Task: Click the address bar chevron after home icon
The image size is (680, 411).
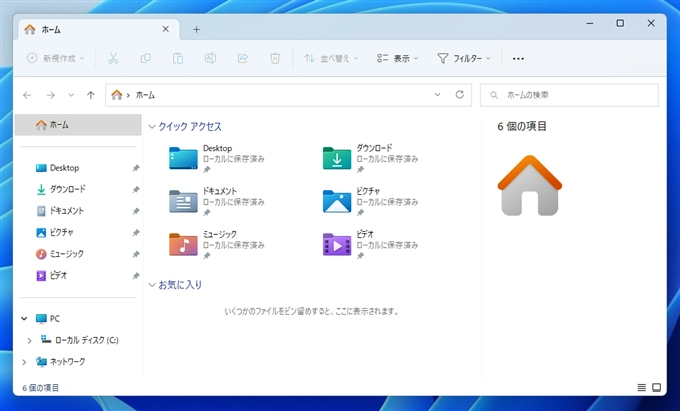Action: point(128,95)
